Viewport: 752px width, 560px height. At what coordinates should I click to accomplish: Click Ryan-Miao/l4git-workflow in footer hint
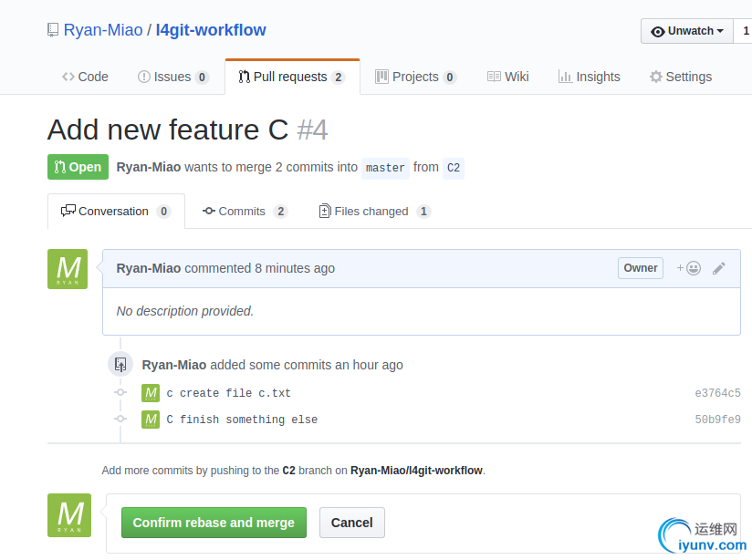click(416, 471)
